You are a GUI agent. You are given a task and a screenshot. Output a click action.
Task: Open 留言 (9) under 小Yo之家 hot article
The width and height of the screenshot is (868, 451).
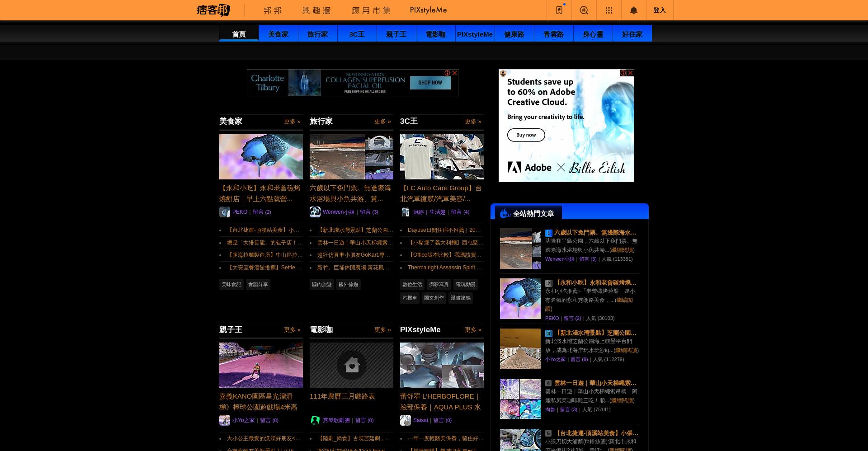point(579,359)
